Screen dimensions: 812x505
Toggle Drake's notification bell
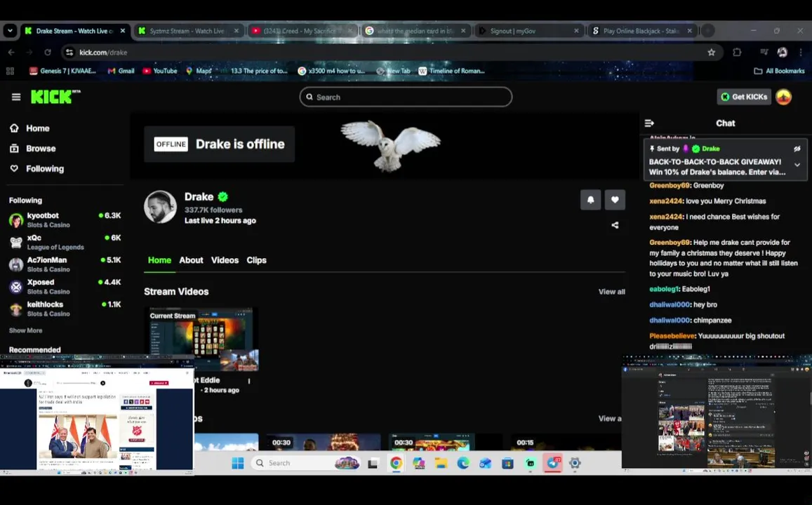point(590,200)
